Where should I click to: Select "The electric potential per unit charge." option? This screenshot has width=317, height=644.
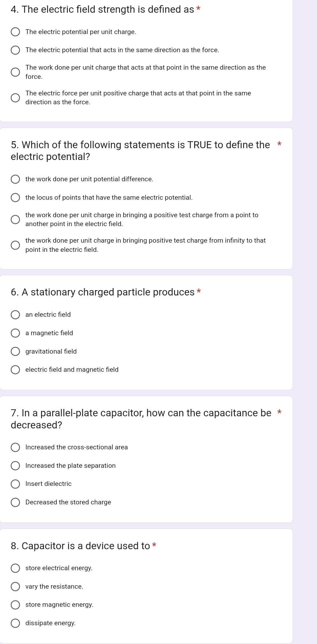point(15,32)
